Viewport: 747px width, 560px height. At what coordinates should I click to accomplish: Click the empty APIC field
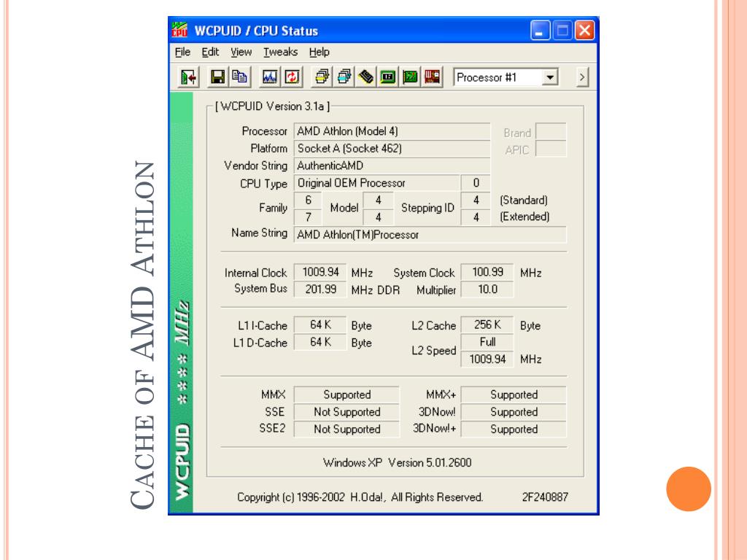click(x=551, y=149)
